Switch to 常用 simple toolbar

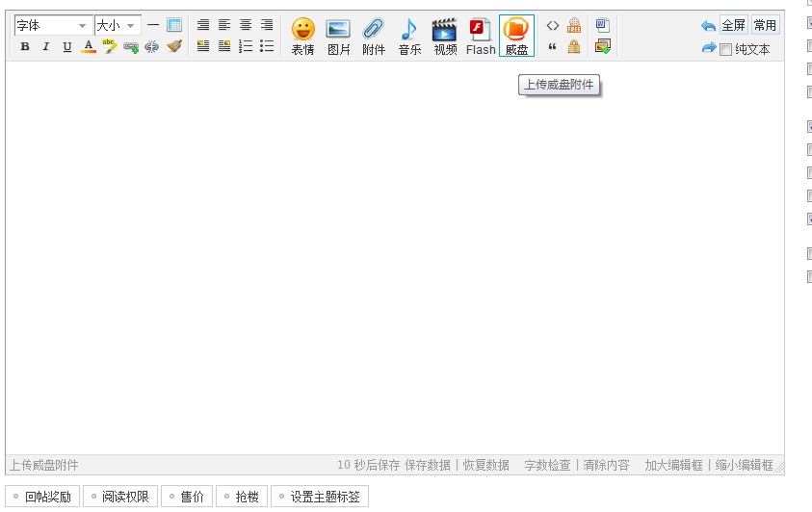765,25
